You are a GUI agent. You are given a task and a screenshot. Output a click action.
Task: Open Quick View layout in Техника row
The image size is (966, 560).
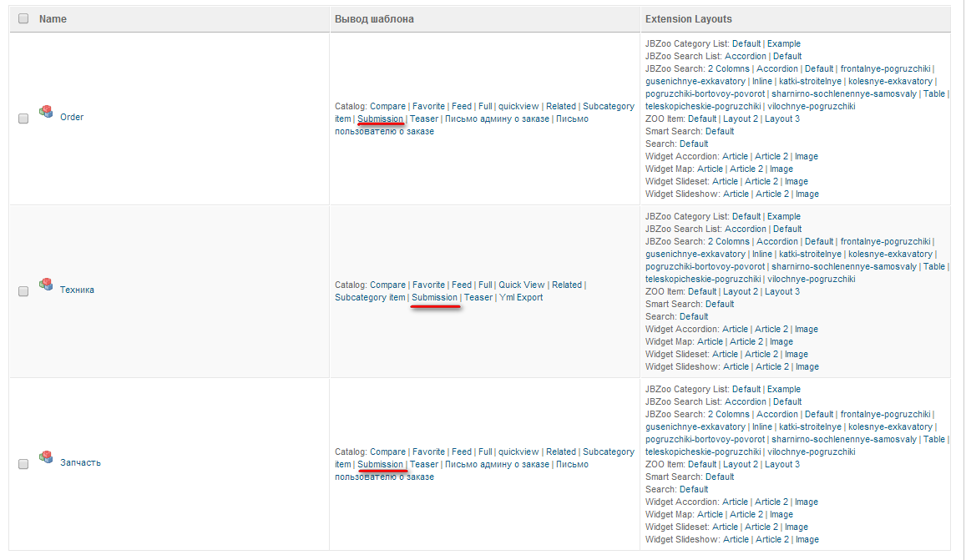tap(522, 285)
